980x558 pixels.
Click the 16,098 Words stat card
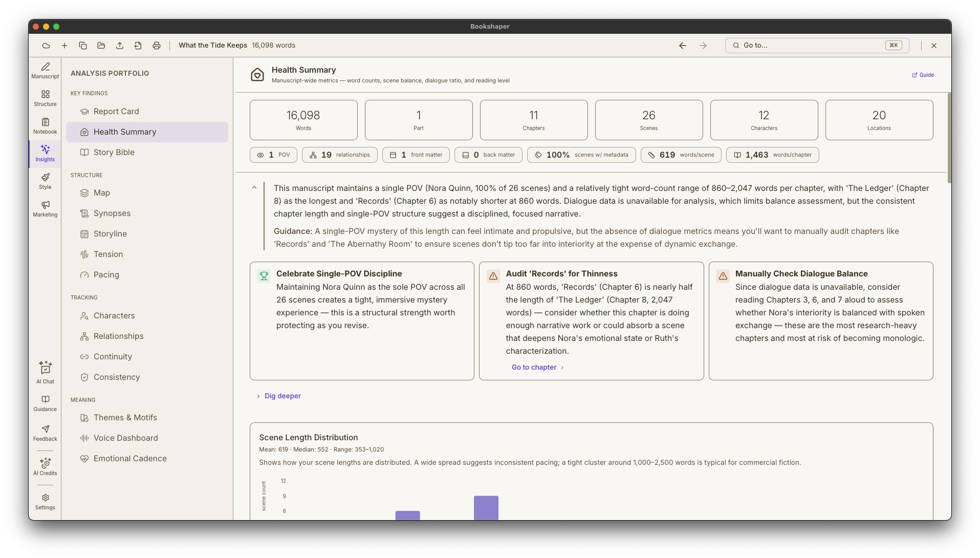click(303, 120)
